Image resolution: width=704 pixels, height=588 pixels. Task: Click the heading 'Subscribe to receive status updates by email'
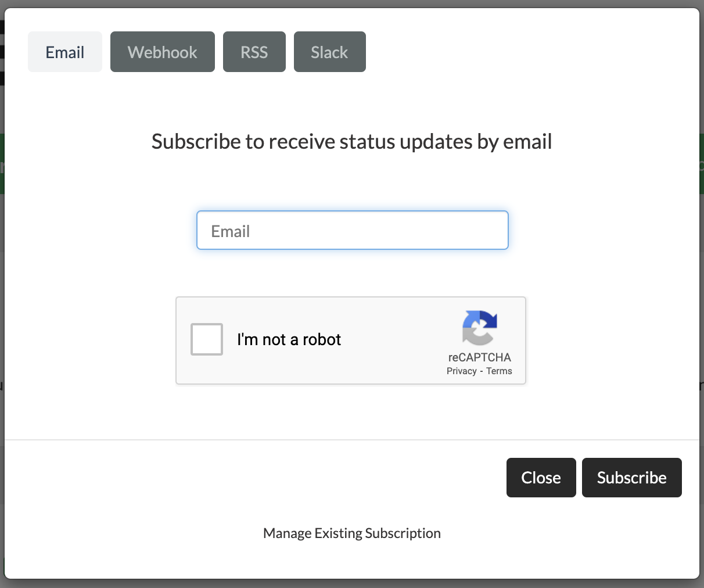[x=352, y=142]
